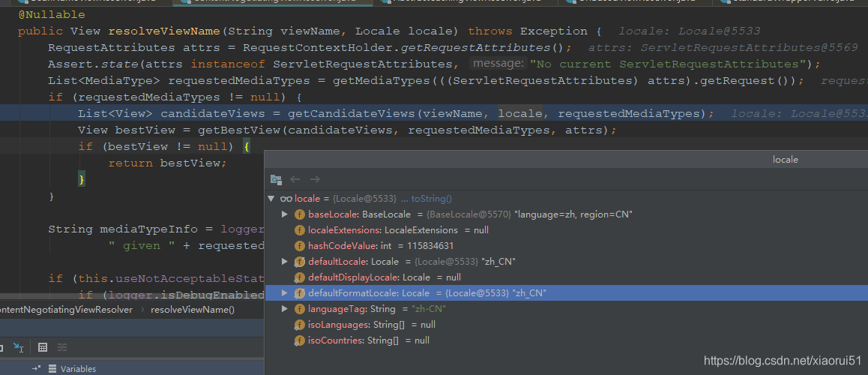Click the toString() link for locale
This screenshot has height=375, width=868.
click(432, 199)
